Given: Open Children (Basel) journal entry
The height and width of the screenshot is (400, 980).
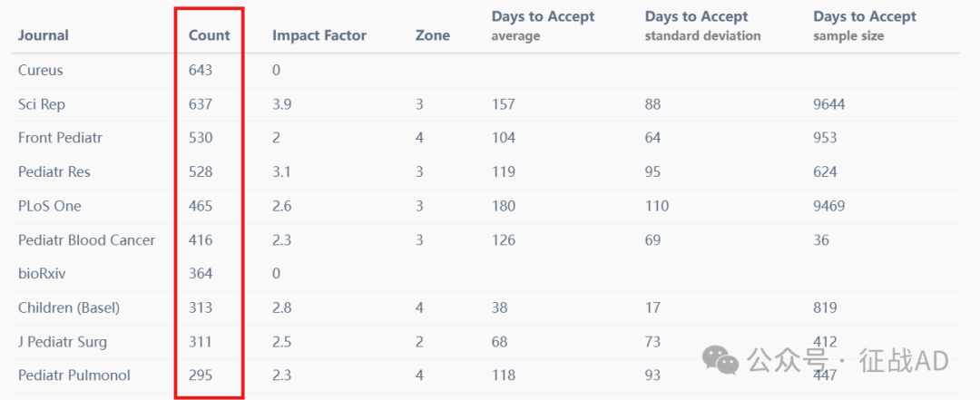Looking at the screenshot, I should (x=69, y=307).
